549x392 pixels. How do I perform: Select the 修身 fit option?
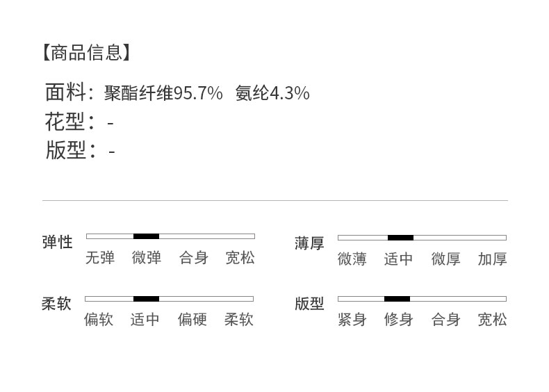click(398, 320)
